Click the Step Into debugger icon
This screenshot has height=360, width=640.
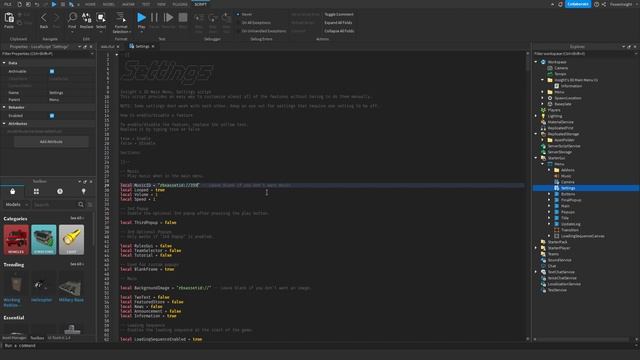[199, 18]
